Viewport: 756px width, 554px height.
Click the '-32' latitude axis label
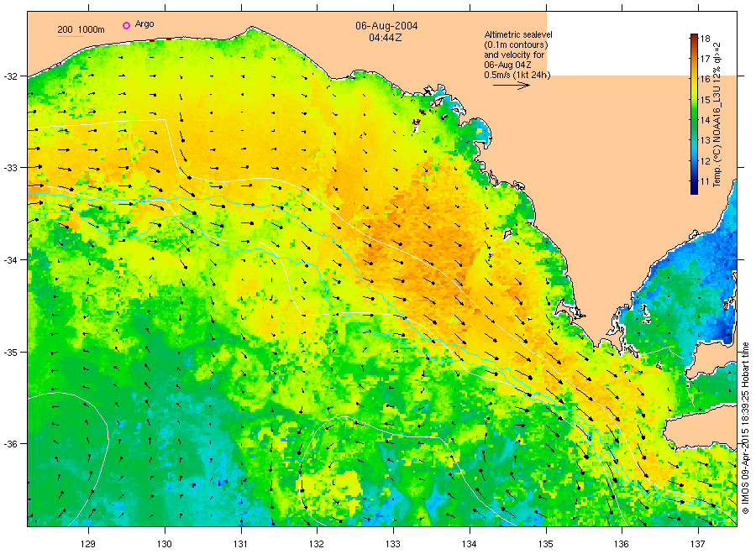(11, 76)
